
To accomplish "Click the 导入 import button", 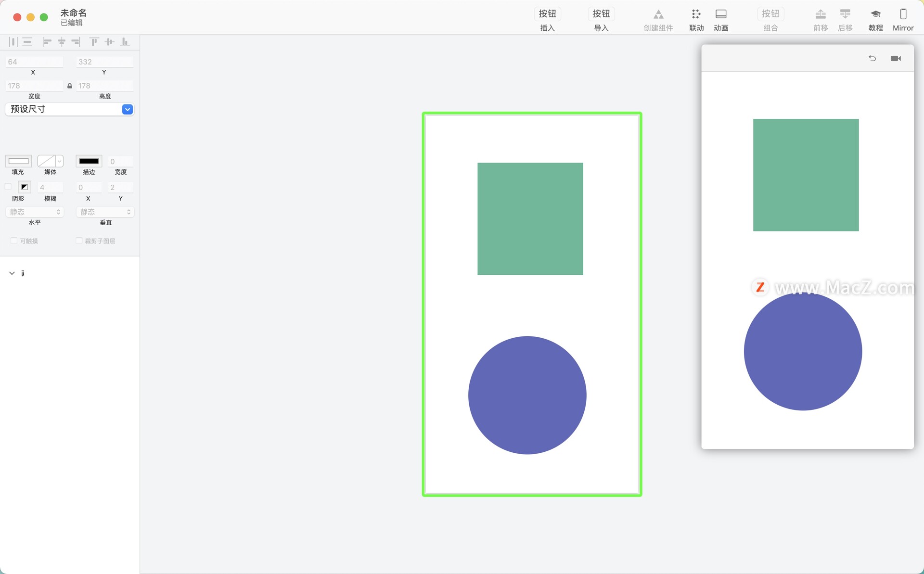I will click(601, 20).
